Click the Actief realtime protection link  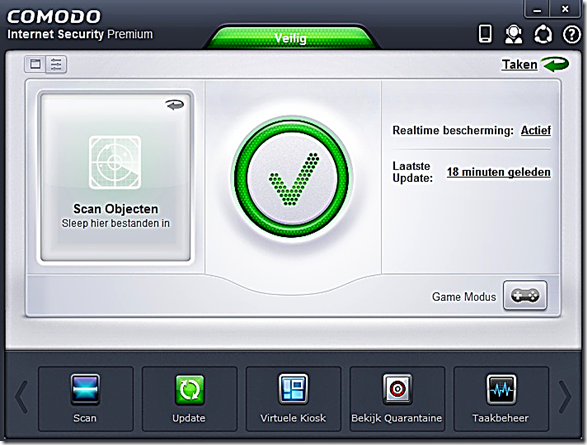pos(536,130)
